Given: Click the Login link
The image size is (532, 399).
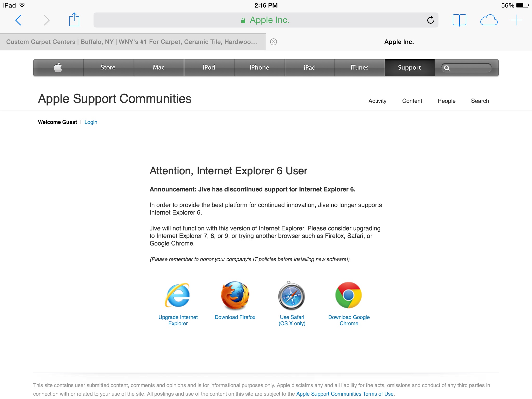Looking at the screenshot, I should [91, 122].
